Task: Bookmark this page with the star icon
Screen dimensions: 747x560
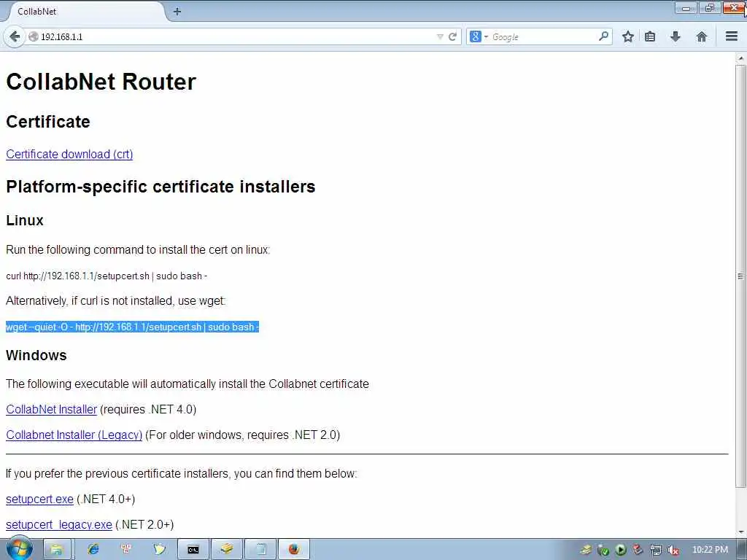Action: [628, 36]
